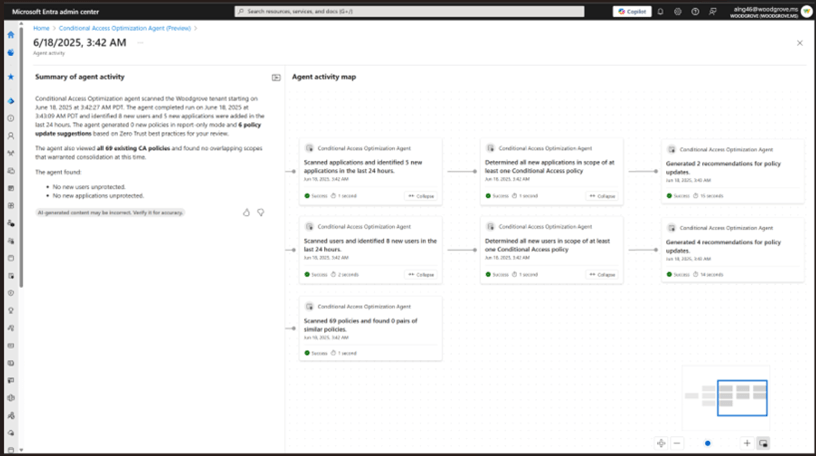
Task: Click the thumbs down feedback icon
Action: point(260,212)
